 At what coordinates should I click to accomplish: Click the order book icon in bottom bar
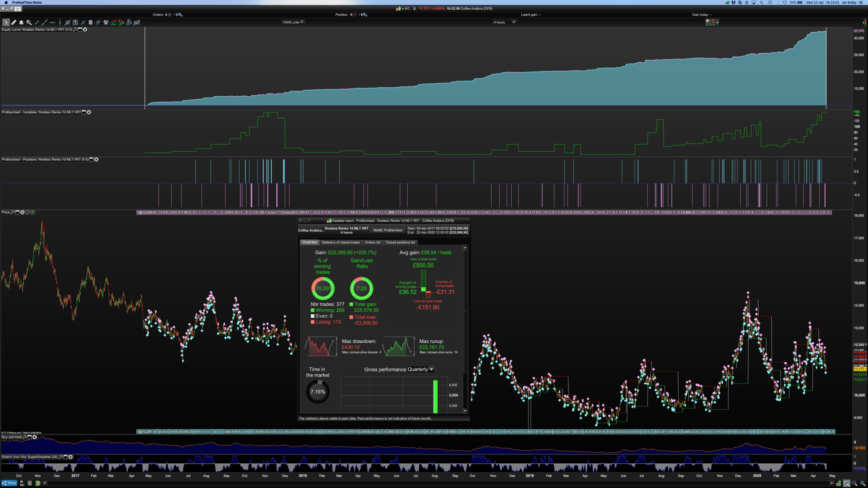38,483
